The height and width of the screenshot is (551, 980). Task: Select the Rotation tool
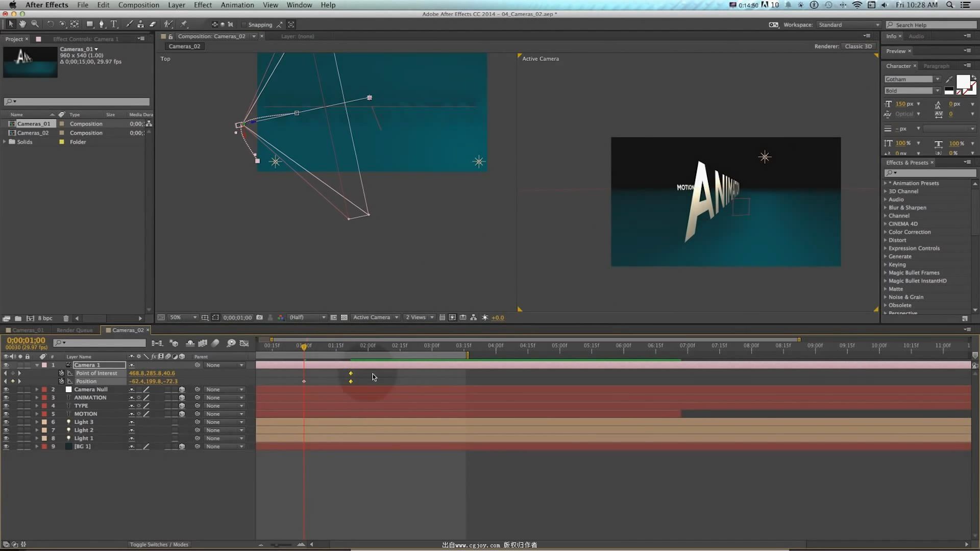tap(50, 24)
